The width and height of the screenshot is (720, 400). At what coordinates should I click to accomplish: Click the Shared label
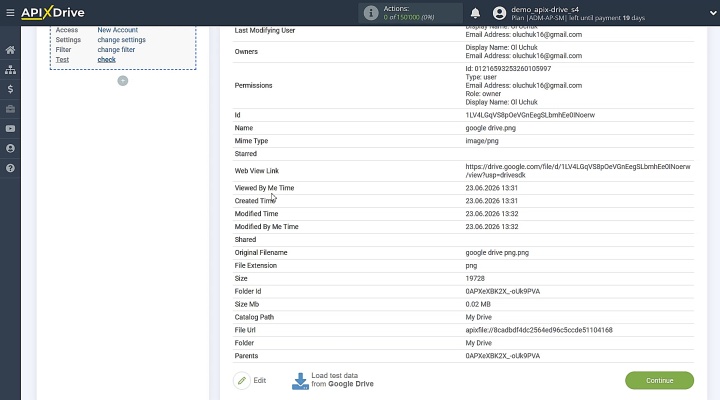[x=245, y=240]
